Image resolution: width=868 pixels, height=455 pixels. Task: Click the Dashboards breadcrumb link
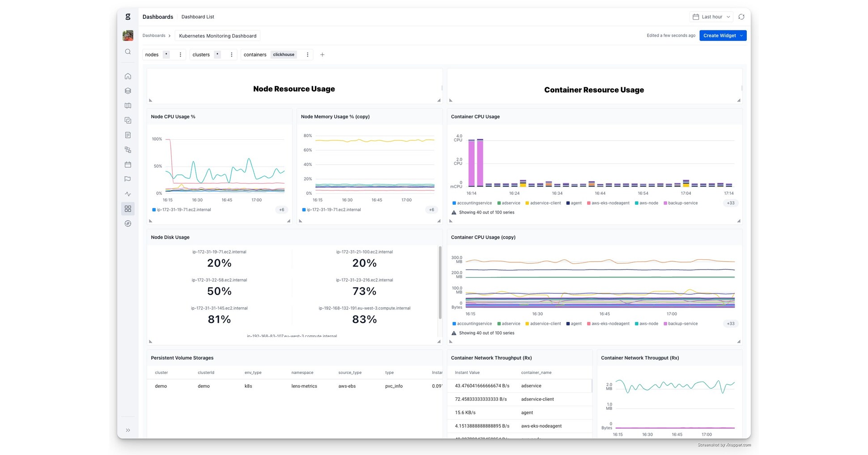[x=154, y=36]
